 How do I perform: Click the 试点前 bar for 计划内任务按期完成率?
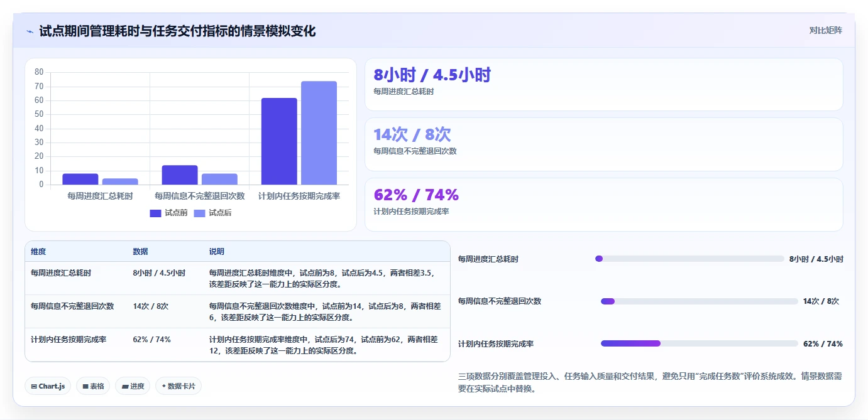coord(279,141)
